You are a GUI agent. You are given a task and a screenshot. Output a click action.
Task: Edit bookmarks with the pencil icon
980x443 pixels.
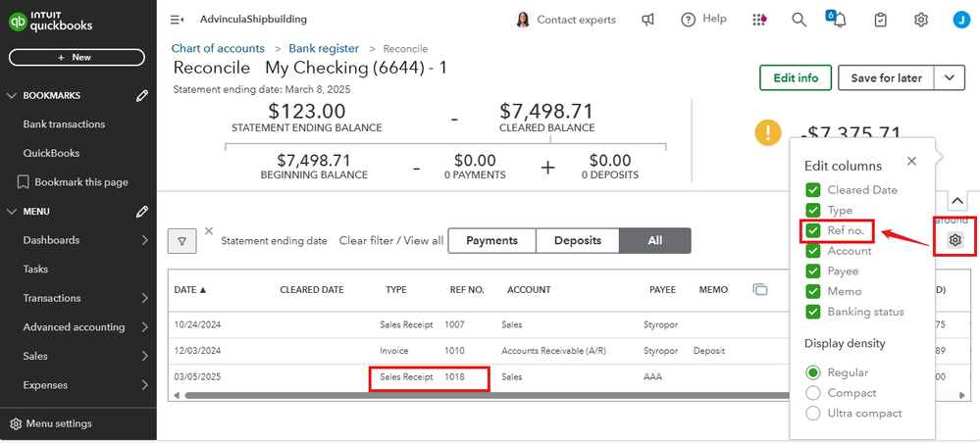point(142,96)
